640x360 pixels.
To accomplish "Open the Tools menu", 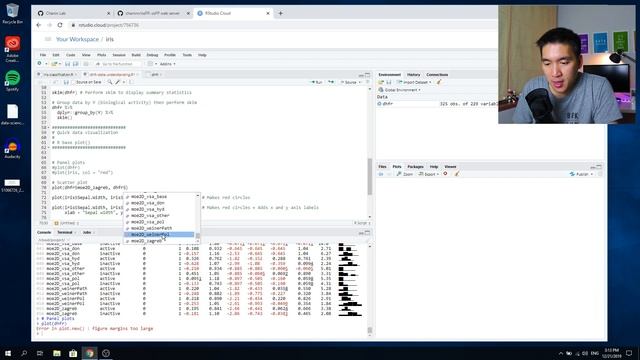I will point(187,55).
